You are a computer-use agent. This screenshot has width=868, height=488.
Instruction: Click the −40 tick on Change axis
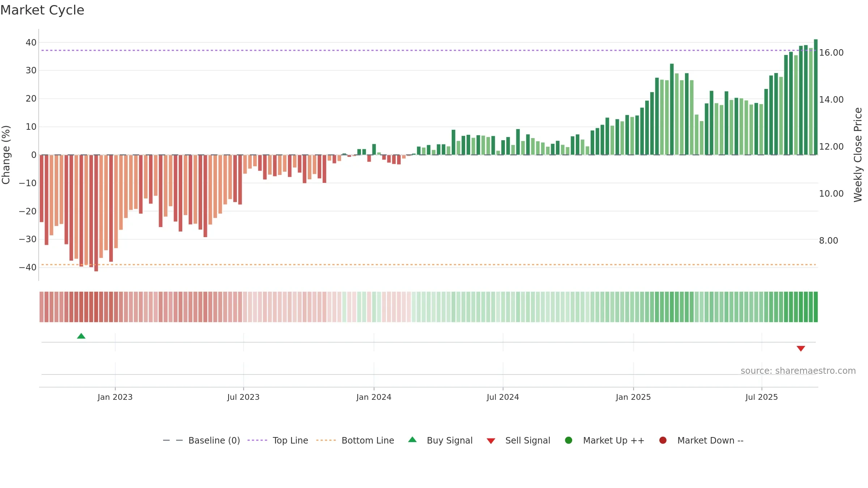coord(28,267)
